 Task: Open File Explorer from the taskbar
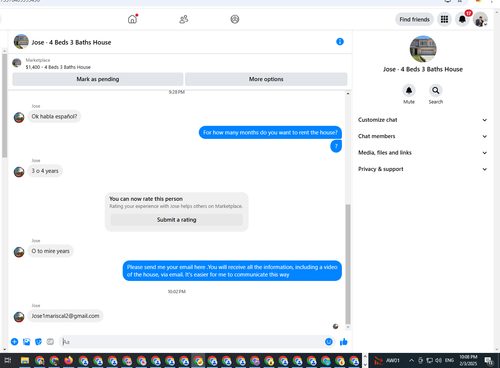click(x=25, y=360)
